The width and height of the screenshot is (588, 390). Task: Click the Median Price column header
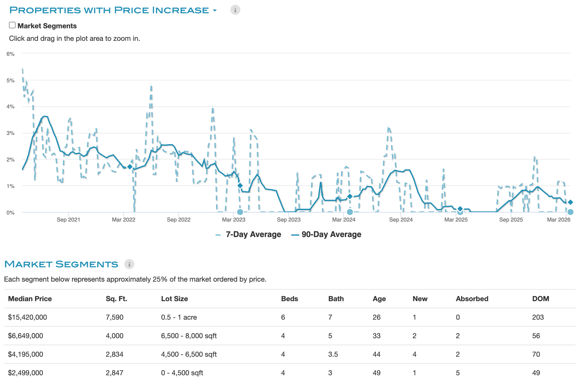click(30, 299)
